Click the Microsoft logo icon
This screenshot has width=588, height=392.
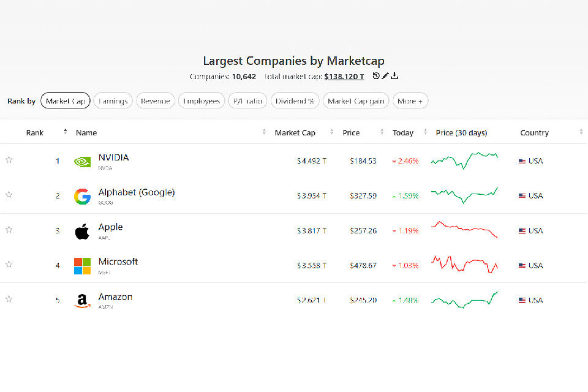82,266
